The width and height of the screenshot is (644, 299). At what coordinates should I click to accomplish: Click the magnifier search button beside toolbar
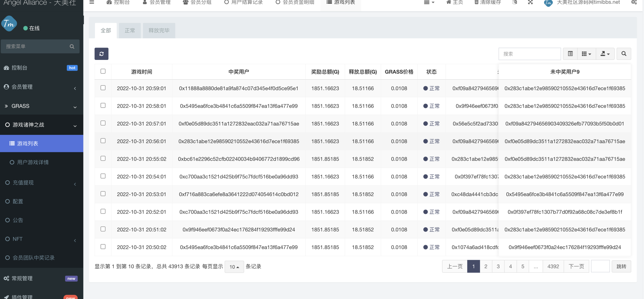[x=624, y=54]
